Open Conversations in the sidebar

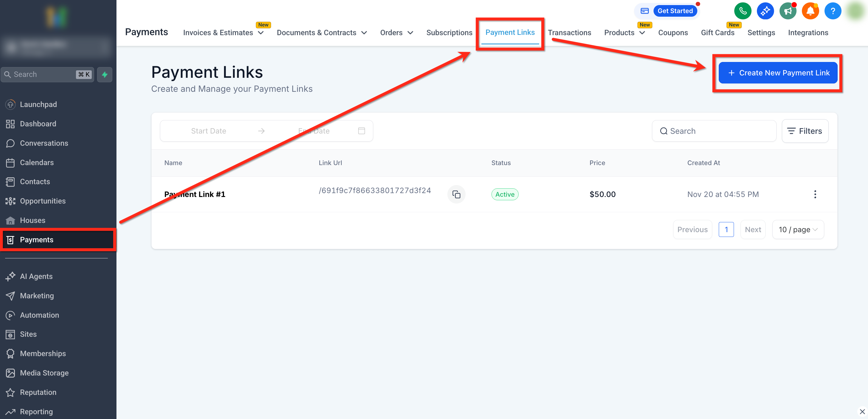click(x=44, y=143)
